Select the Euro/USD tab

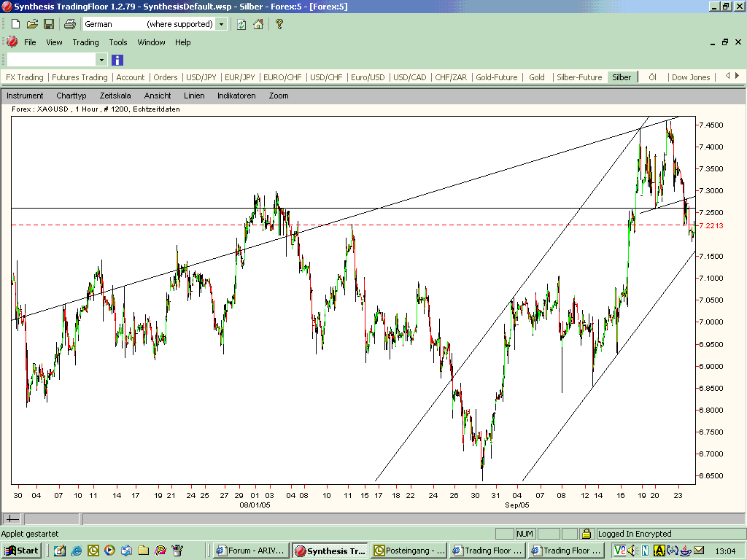[x=368, y=77]
